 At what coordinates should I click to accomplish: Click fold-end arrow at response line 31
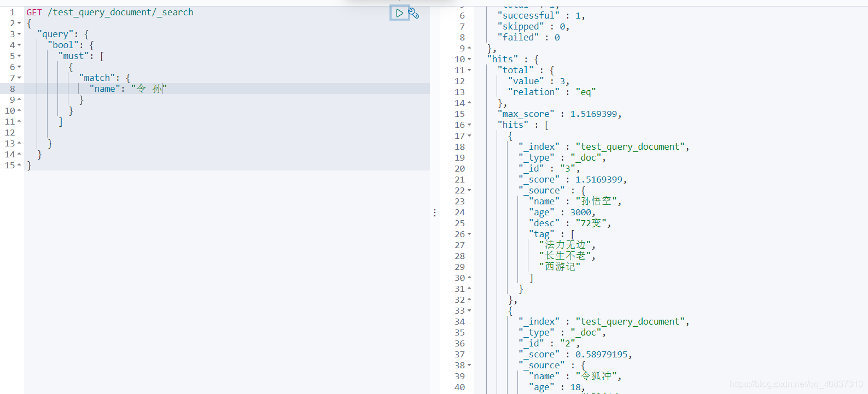tap(469, 289)
